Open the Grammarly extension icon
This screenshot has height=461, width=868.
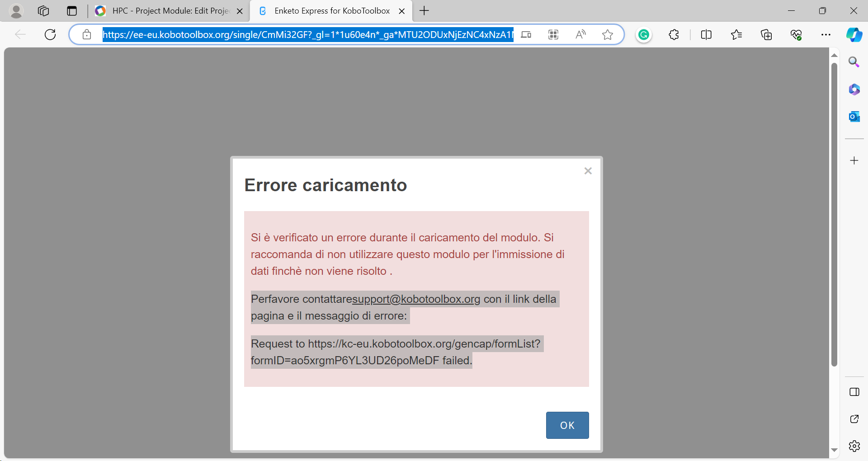point(644,34)
